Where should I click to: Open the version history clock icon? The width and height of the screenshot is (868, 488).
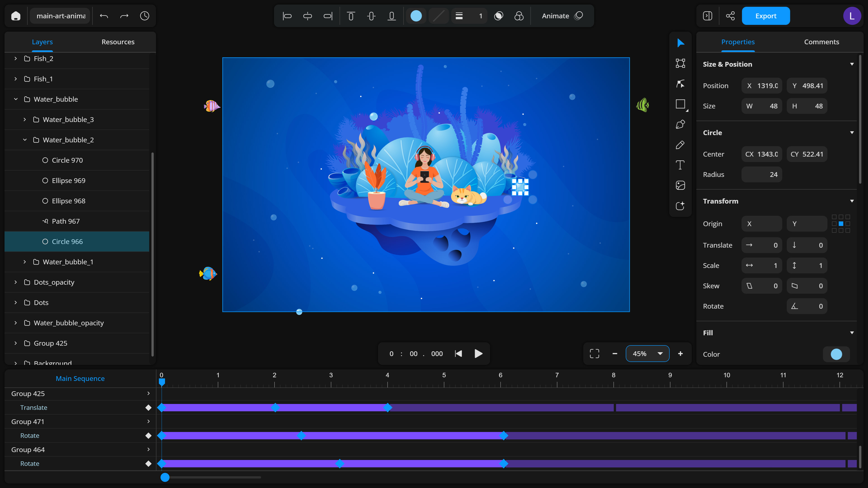click(x=145, y=16)
